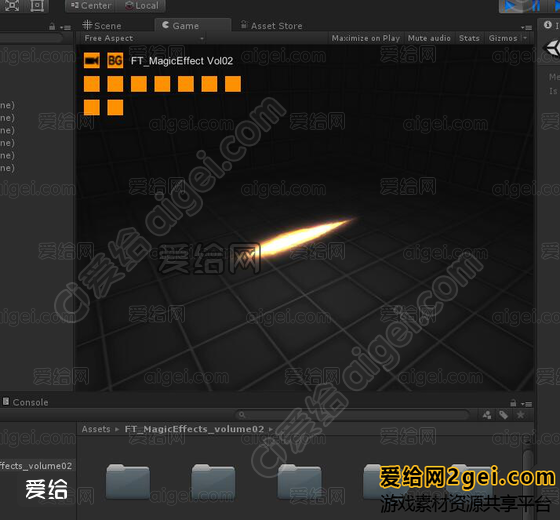Viewport: 560px width, 520px height.
Task: Click the scale tool icon in top toolbar
Action: tap(12, 6)
